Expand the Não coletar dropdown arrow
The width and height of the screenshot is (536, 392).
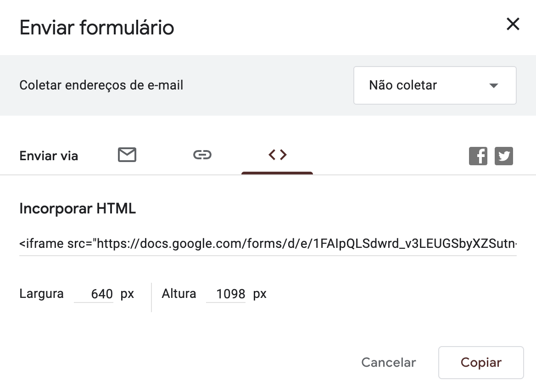494,85
